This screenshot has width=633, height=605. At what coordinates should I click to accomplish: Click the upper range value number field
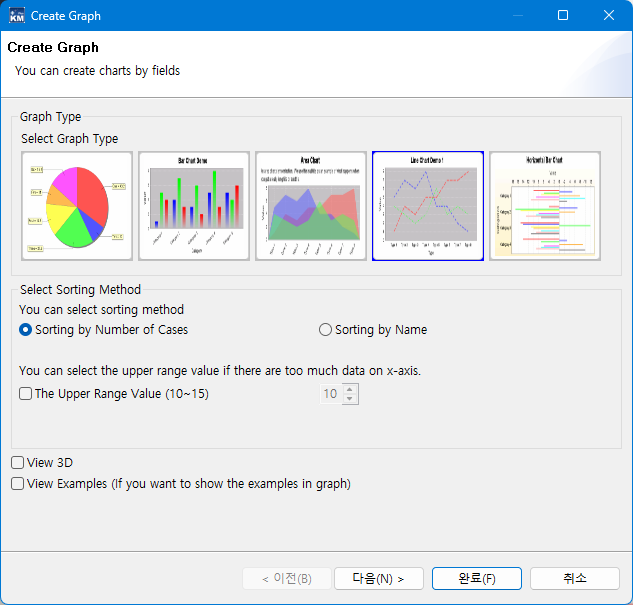tap(330, 394)
